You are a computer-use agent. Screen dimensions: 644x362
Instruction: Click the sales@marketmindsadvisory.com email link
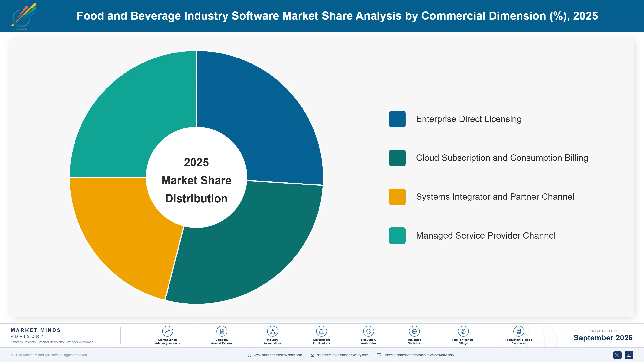pos(342,355)
